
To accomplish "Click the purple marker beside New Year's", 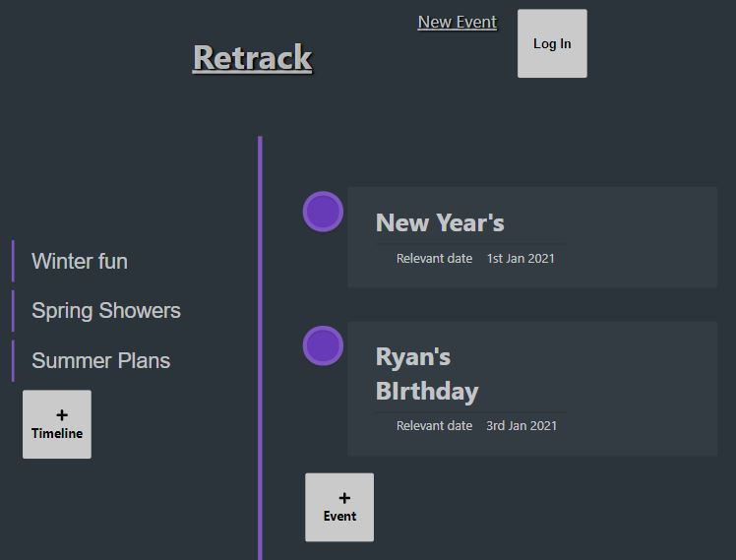I will pos(323,212).
